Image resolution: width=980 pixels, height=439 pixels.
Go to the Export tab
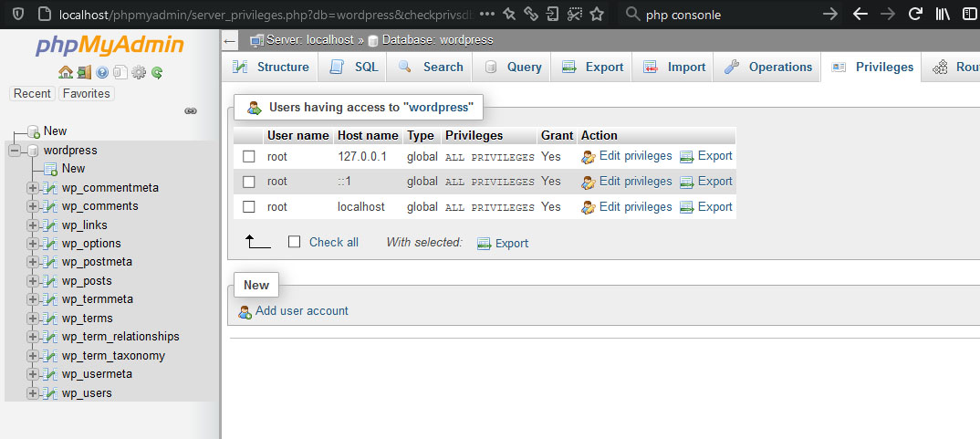[x=591, y=67]
